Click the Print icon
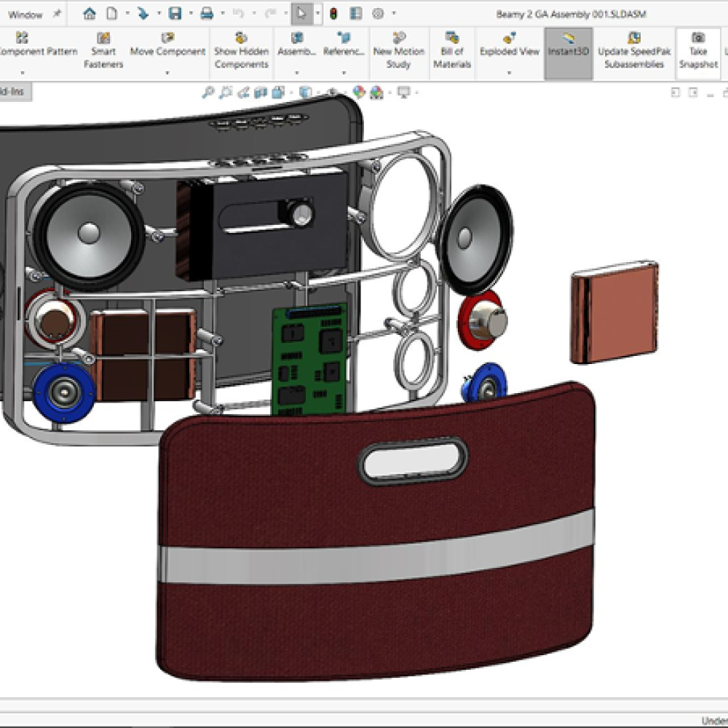The height and width of the screenshot is (728, 728). (207, 14)
